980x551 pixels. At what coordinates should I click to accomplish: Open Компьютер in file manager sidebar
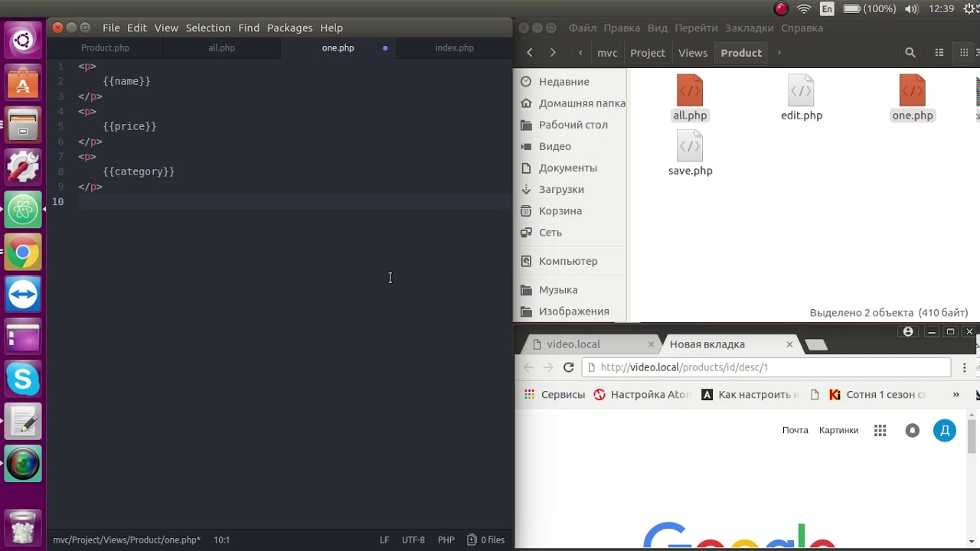[568, 261]
